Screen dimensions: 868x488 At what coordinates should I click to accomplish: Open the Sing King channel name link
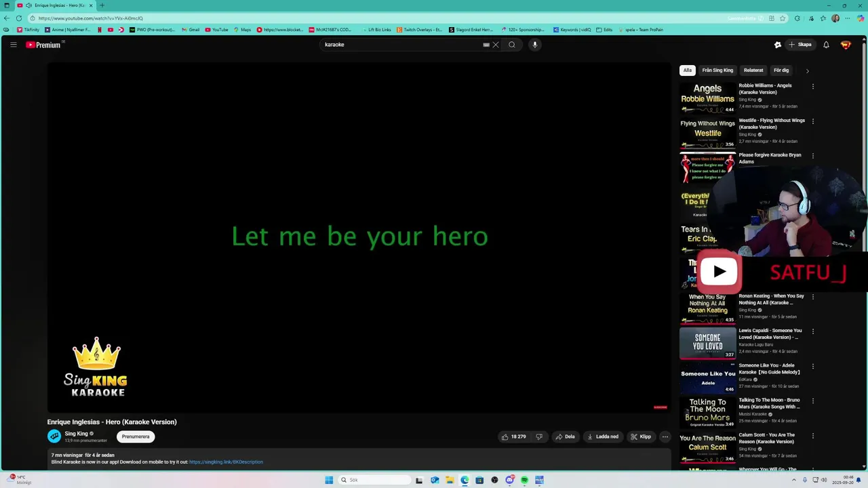click(x=76, y=434)
